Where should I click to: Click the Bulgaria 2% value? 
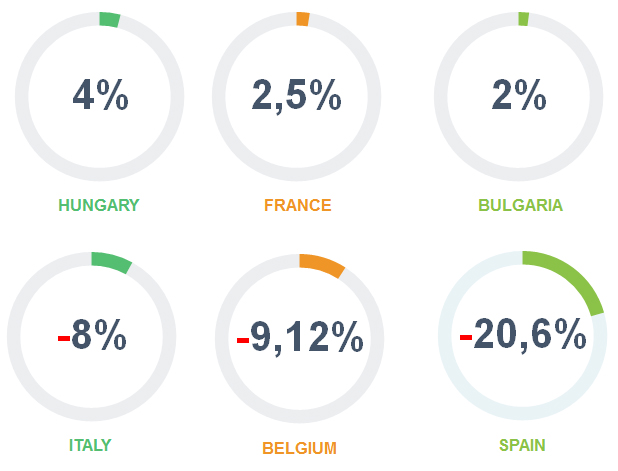click(519, 95)
